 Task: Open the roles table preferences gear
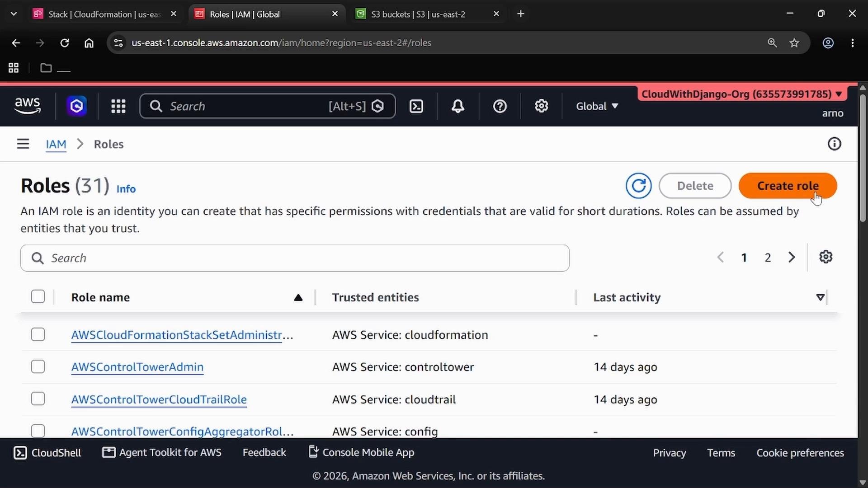(x=826, y=257)
